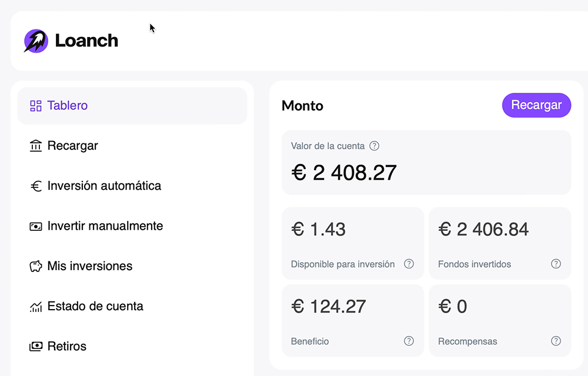Viewport: 588px width, 376px height.
Task: Click the euro icon for Inversión automática
Action: click(36, 186)
